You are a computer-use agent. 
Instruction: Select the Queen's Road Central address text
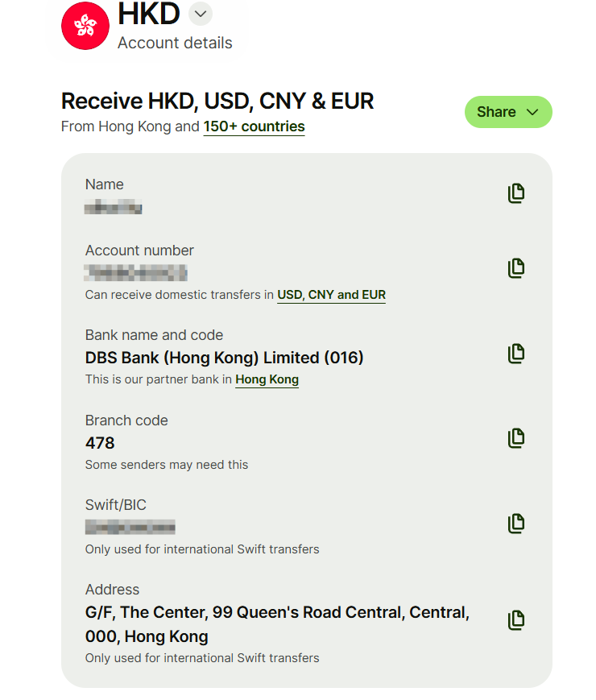pyautogui.click(x=276, y=613)
